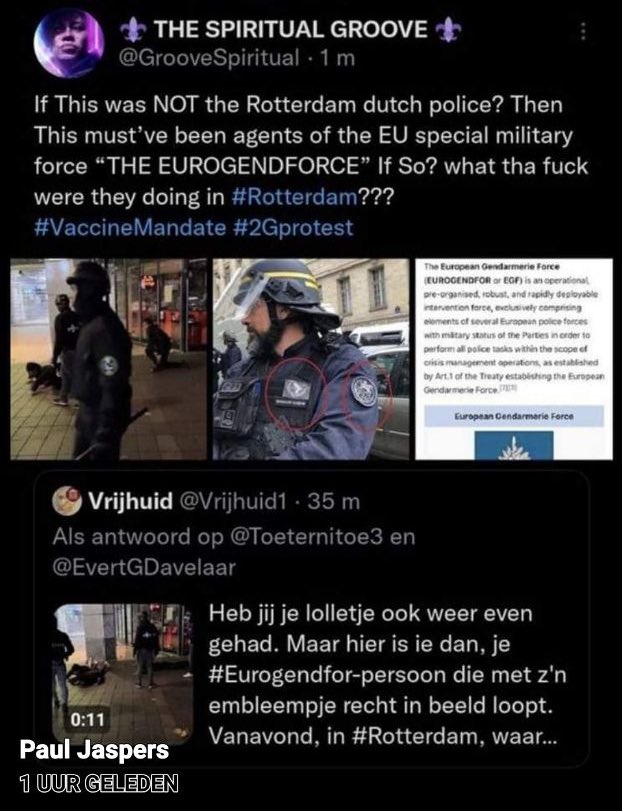View the helmeted riot officer photo

(311, 359)
